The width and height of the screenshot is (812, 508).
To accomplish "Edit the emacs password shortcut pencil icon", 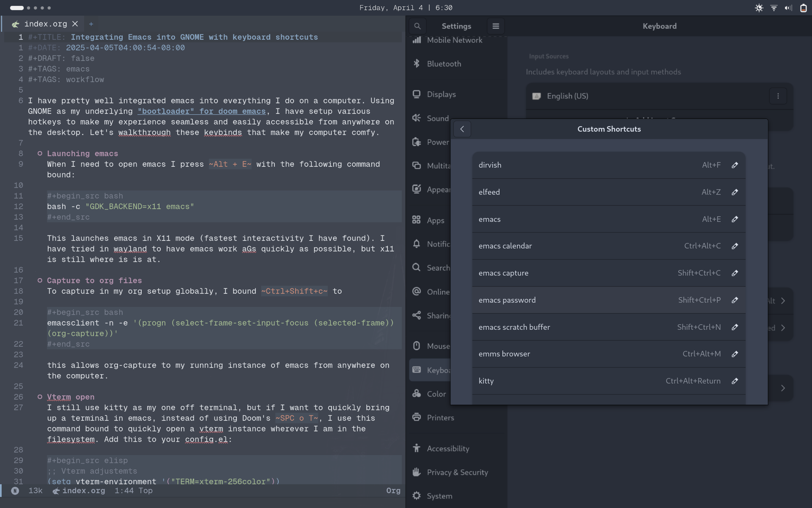I will (735, 300).
